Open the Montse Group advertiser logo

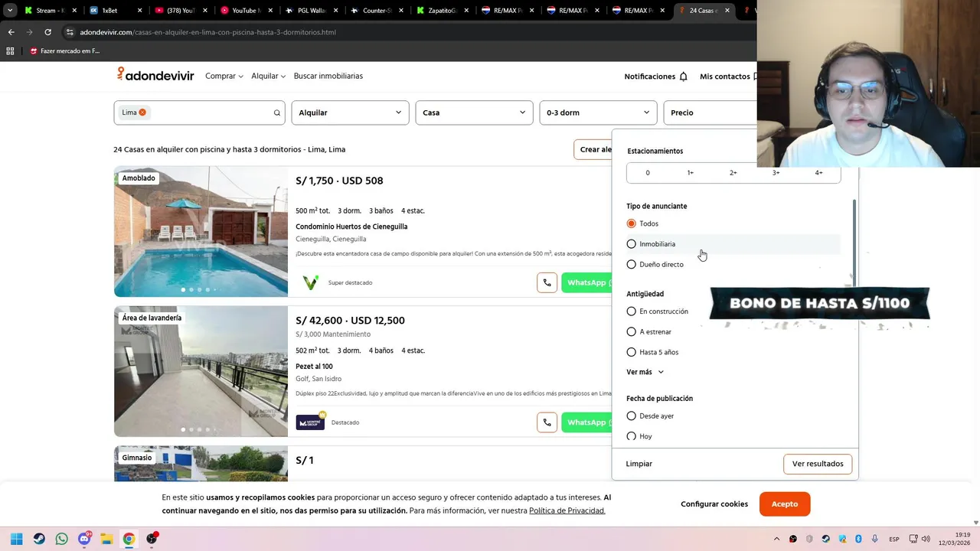[x=310, y=422]
